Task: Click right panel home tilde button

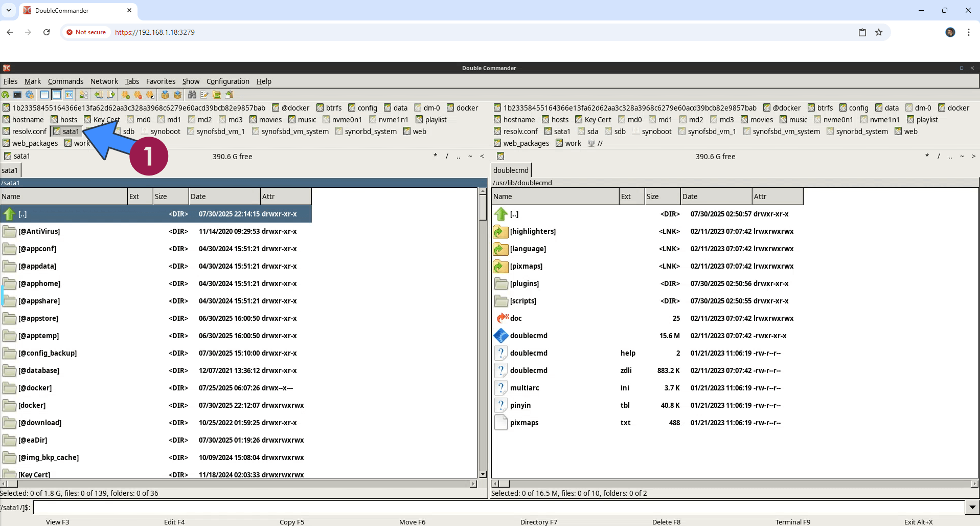Action: point(962,157)
